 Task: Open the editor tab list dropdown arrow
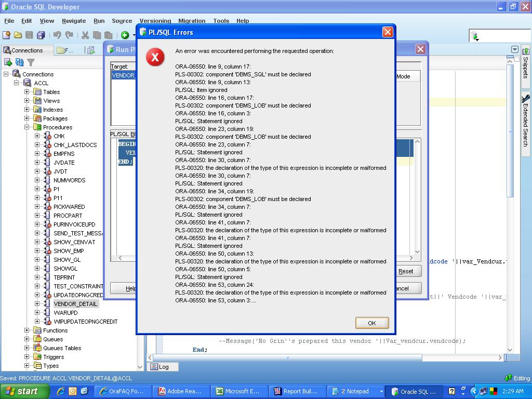pos(515,49)
